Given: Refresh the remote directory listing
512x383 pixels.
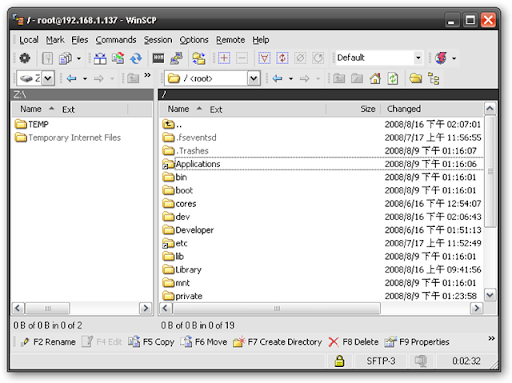Looking at the screenshot, I should pos(393,79).
